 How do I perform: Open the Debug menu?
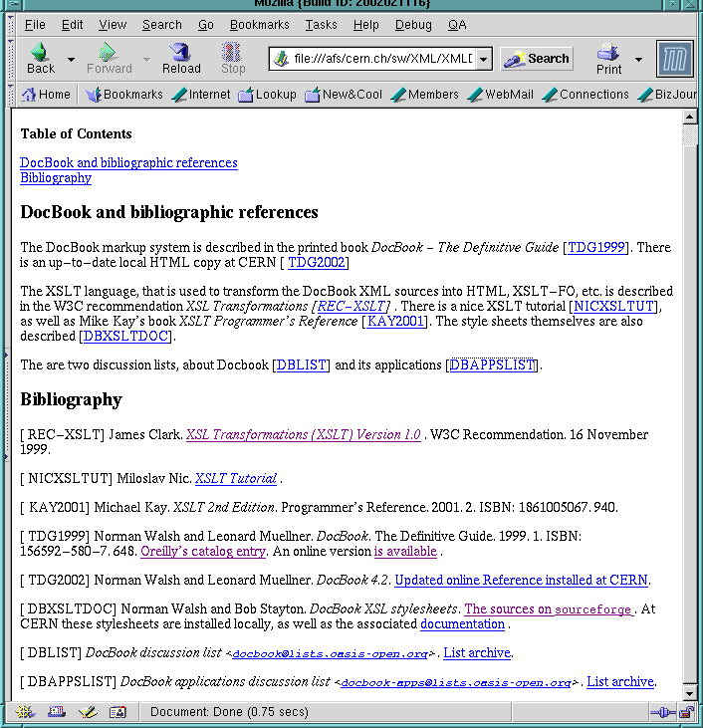tap(413, 25)
